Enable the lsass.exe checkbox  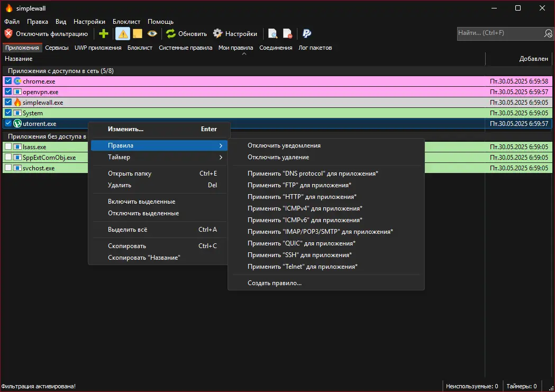click(8, 147)
